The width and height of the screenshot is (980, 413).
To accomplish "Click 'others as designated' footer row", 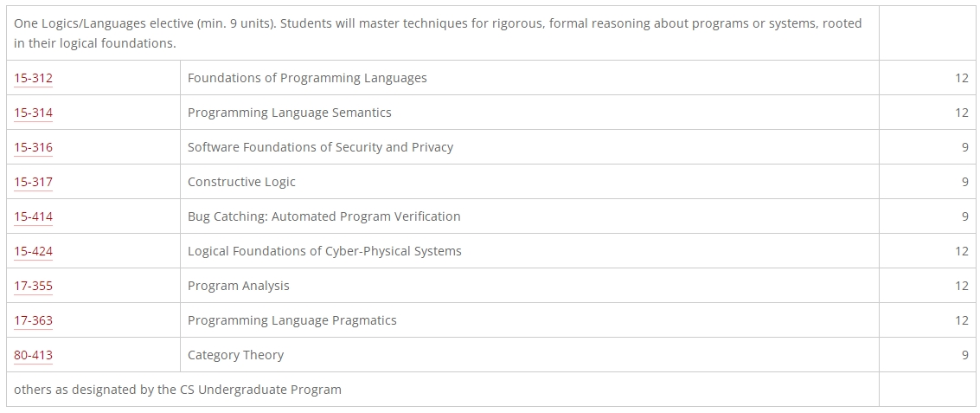I will pos(490,390).
